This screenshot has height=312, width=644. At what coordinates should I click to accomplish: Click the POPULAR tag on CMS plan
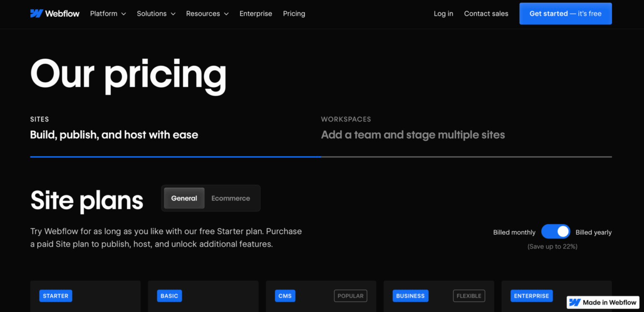click(351, 296)
